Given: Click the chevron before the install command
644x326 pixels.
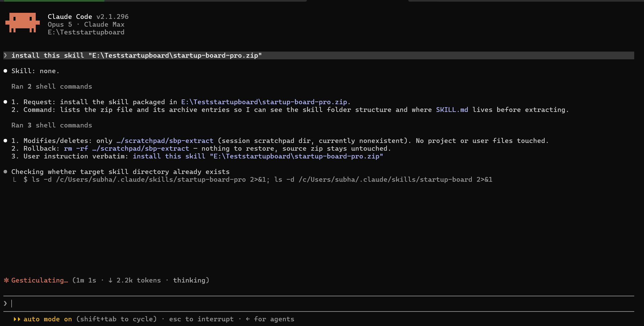Looking at the screenshot, I should pyautogui.click(x=5, y=55).
